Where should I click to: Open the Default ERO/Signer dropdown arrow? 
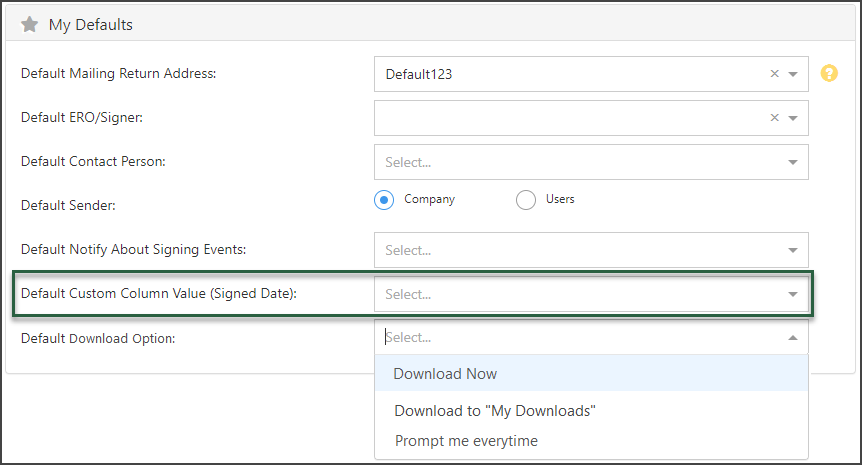pos(793,118)
